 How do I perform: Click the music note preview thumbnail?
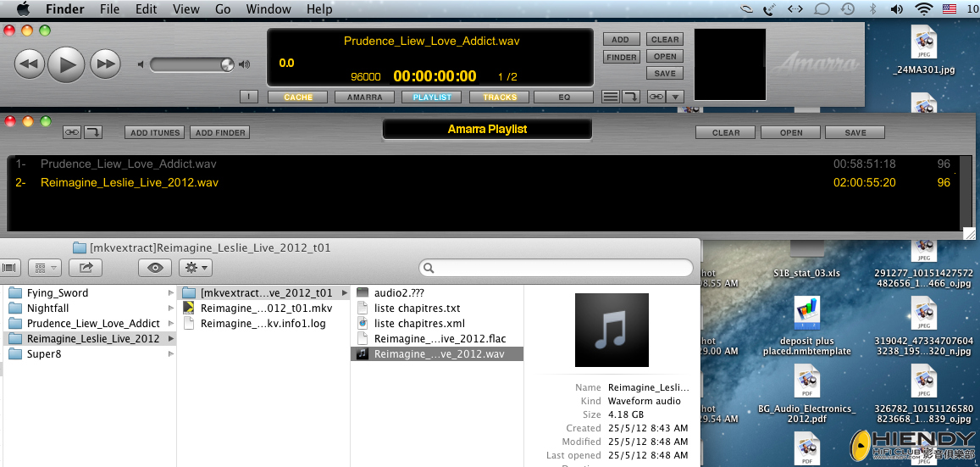click(612, 330)
